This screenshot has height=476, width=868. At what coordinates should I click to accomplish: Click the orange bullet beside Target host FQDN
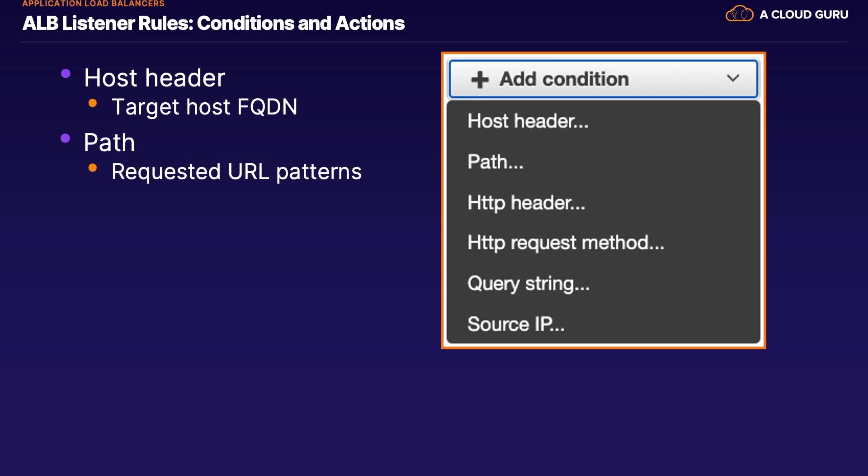[x=93, y=103]
